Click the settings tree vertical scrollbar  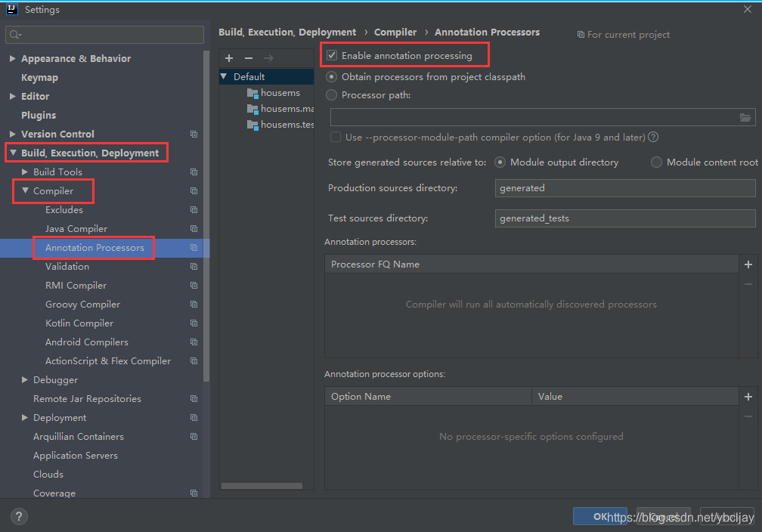(206, 216)
